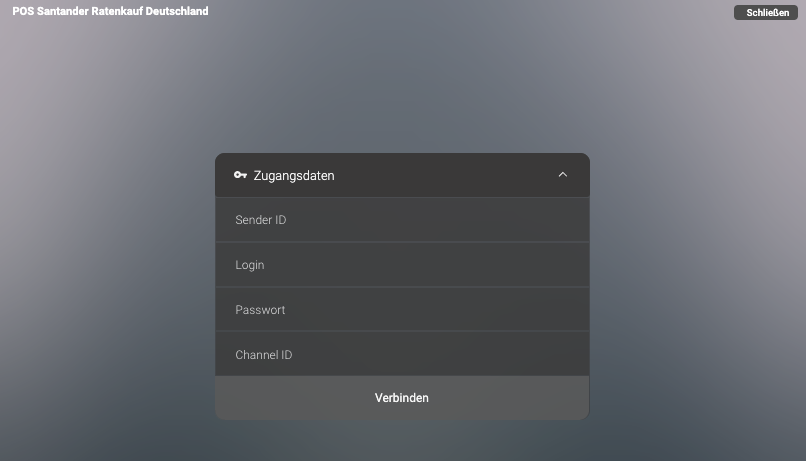Click the POS Santander Ratenkauf Deutschland title
This screenshot has width=806, height=461.
(x=111, y=11)
